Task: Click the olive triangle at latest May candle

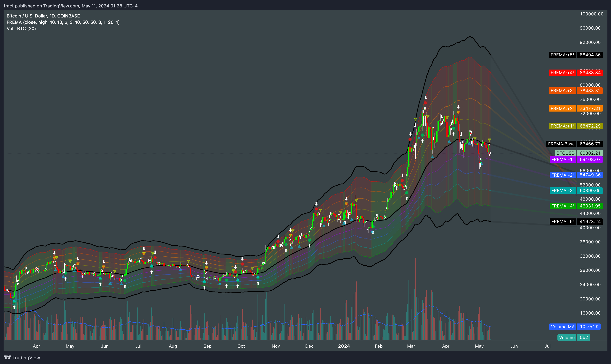Action: [x=489, y=140]
